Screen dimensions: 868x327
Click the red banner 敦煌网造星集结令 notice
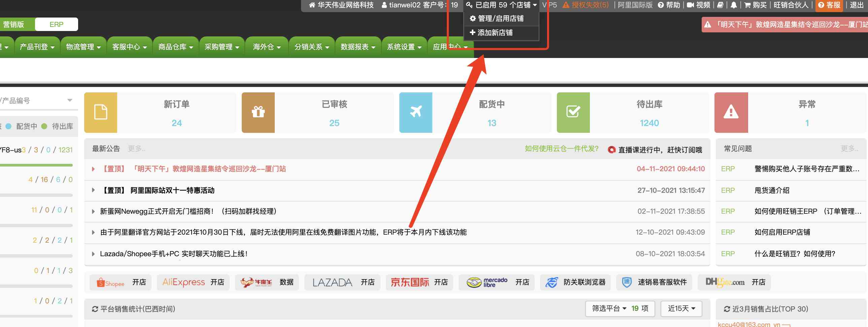pyautogui.click(x=785, y=25)
